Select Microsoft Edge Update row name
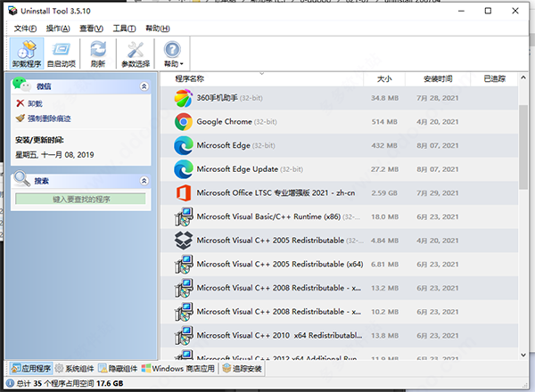The height and width of the screenshot is (392, 535). coord(237,169)
